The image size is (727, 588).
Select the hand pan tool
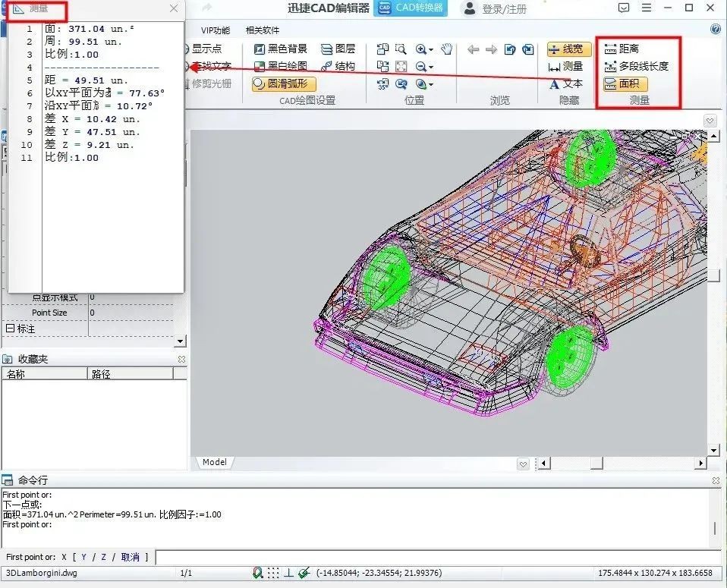coord(447,49)
